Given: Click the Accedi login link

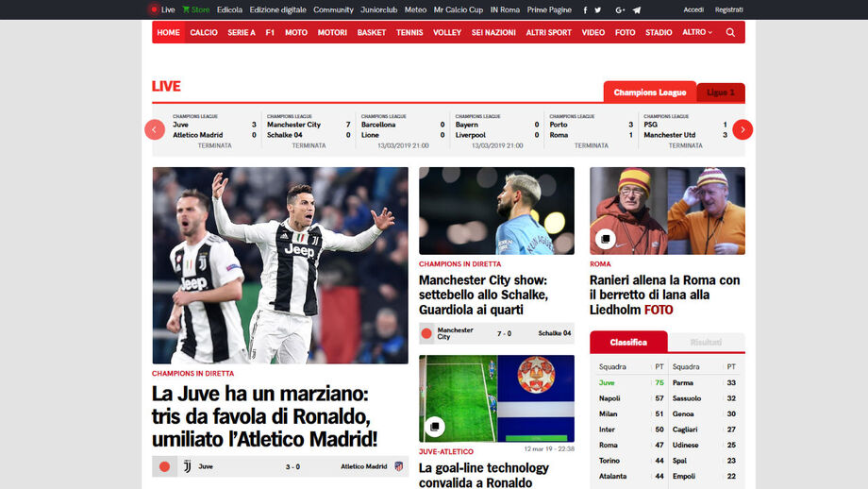Looking at the screenshot, I should click(693, 9).
